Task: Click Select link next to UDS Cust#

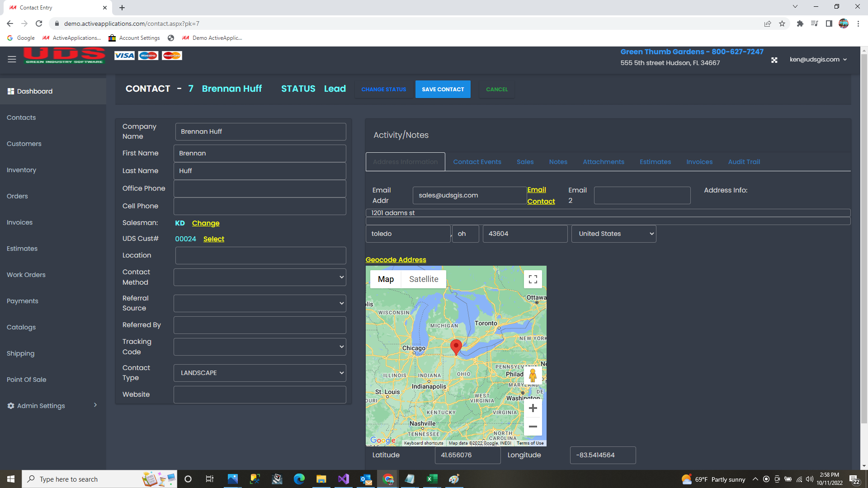Action: [213, 239]
